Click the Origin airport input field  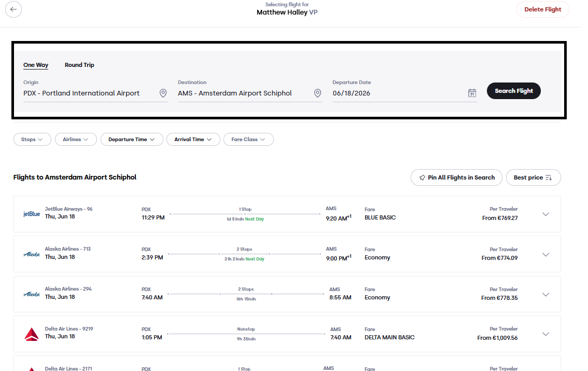(x=95, y=93)
